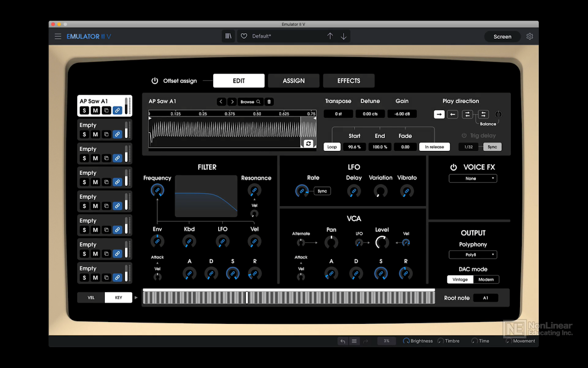Load the previous sample with left chevron
588x368 pixels.
point(221,102)
